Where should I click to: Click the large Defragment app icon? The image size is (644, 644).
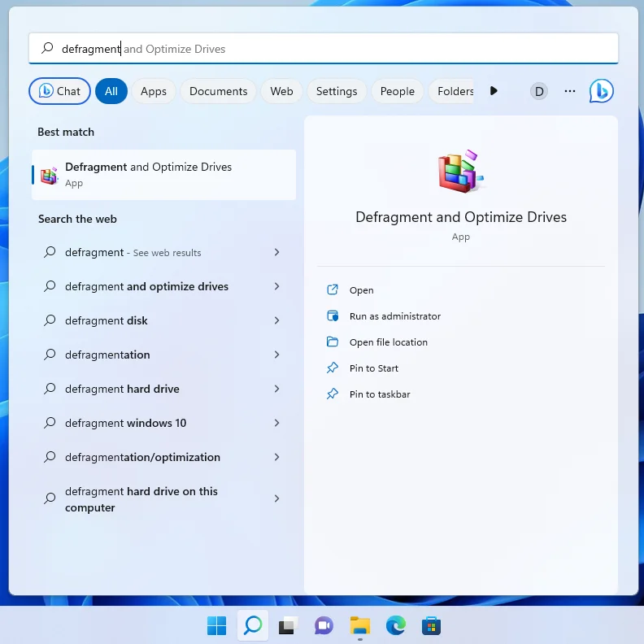(x=460, y=172)
